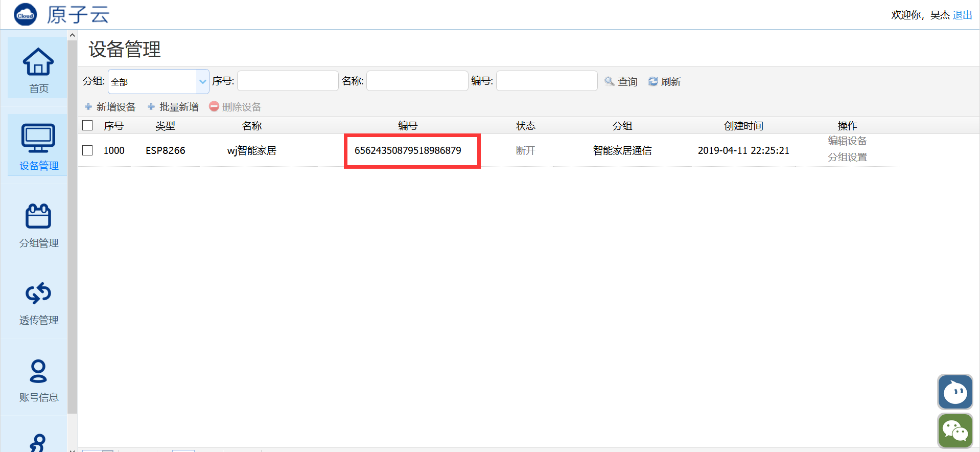Click the 查询 search magnifier icon
Viewport: 980px width, 452px height.
pos(609,81)
